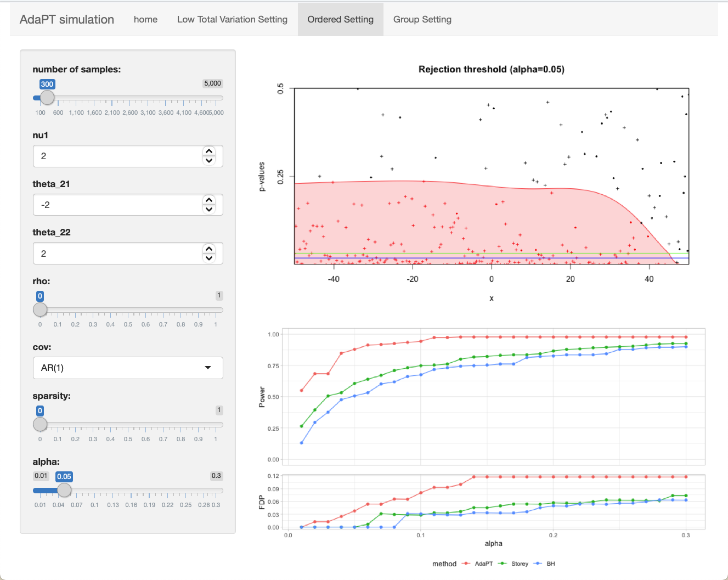Switch to the Group Setting tab
The width and height of the screenshot is (728, 580).
pos(422,19)
